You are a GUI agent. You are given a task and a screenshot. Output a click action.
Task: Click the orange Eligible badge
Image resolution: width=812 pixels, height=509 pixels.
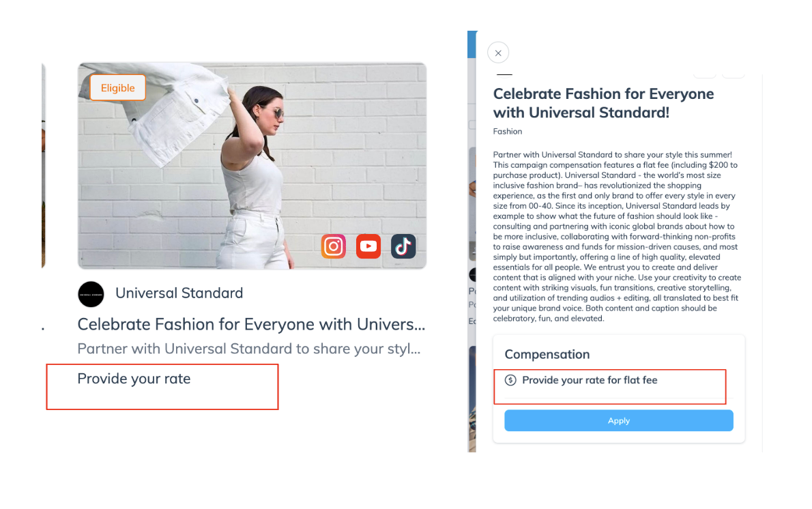[117, 87]
